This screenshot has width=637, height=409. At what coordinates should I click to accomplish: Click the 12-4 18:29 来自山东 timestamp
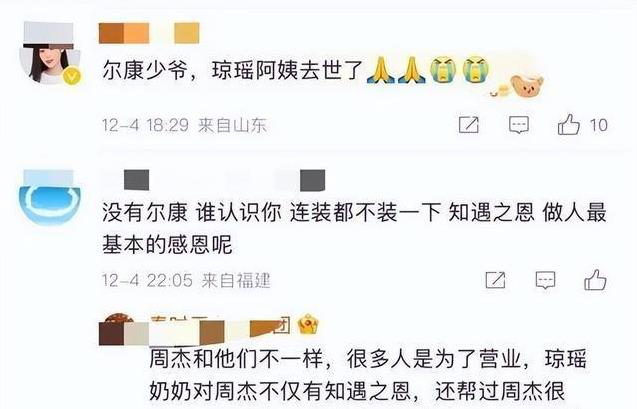pos(184,125)
